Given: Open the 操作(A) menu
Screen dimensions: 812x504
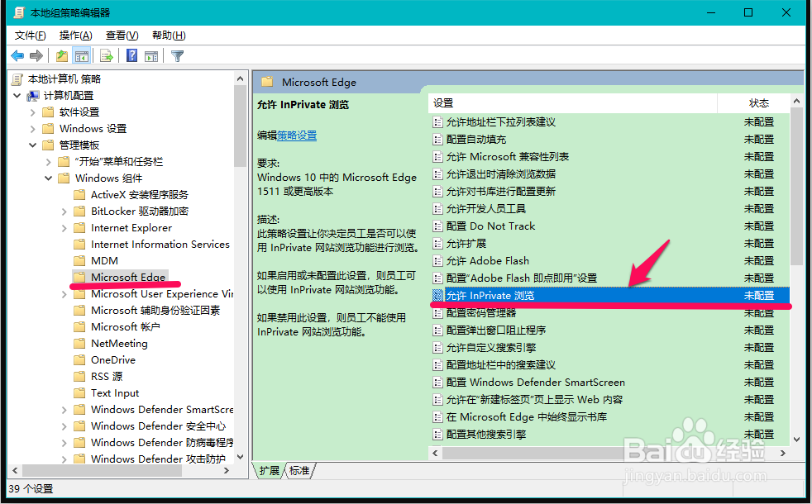Looking at the screenshot, I should [75, 36].
